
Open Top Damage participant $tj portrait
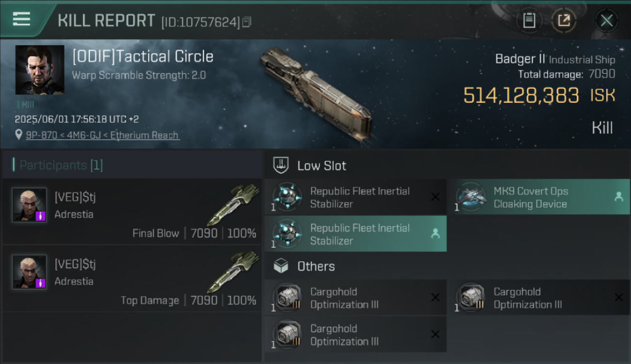(x=29, y=272)
